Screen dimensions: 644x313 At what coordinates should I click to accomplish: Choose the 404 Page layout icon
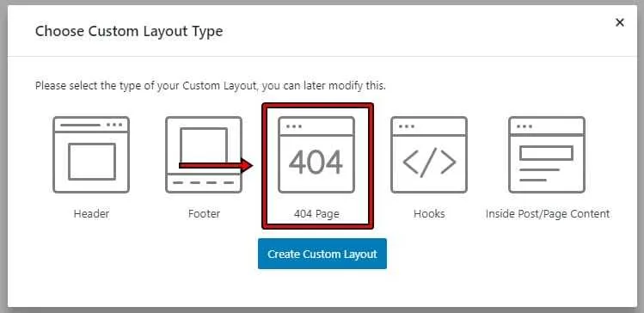pyautogui.click(x=316, y=155)
